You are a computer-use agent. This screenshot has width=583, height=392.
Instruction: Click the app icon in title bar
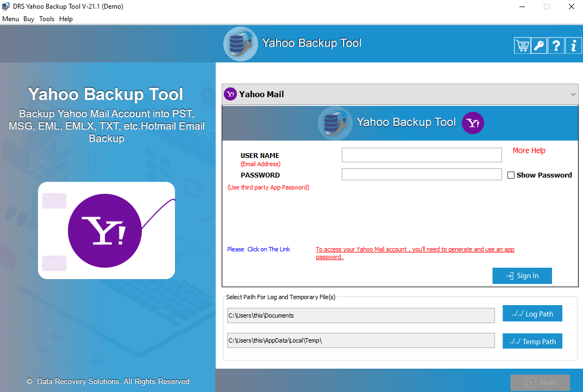coord(6,7)
